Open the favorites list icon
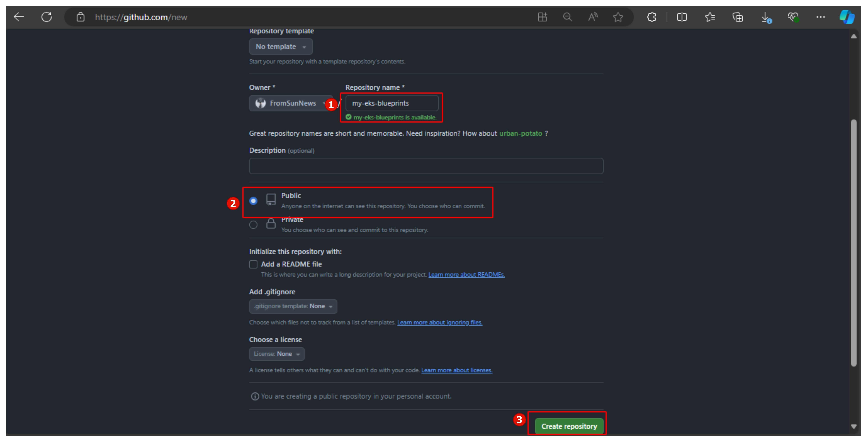868x442 pixels. pos(710,17)
